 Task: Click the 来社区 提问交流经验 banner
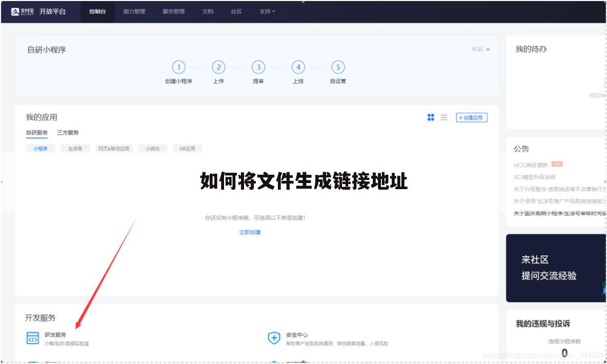pyautogui.click(x=556, y=268)
